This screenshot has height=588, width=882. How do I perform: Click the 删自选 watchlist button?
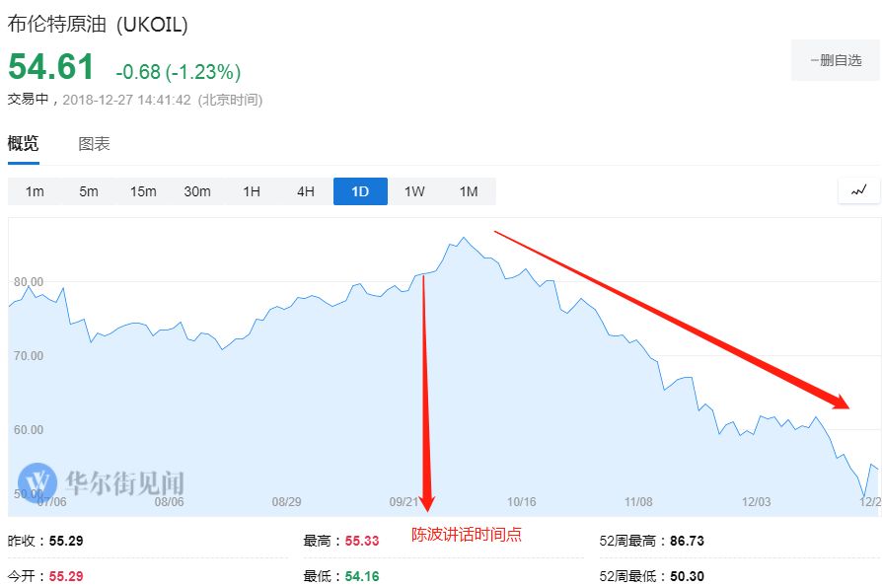pos(836,60)
